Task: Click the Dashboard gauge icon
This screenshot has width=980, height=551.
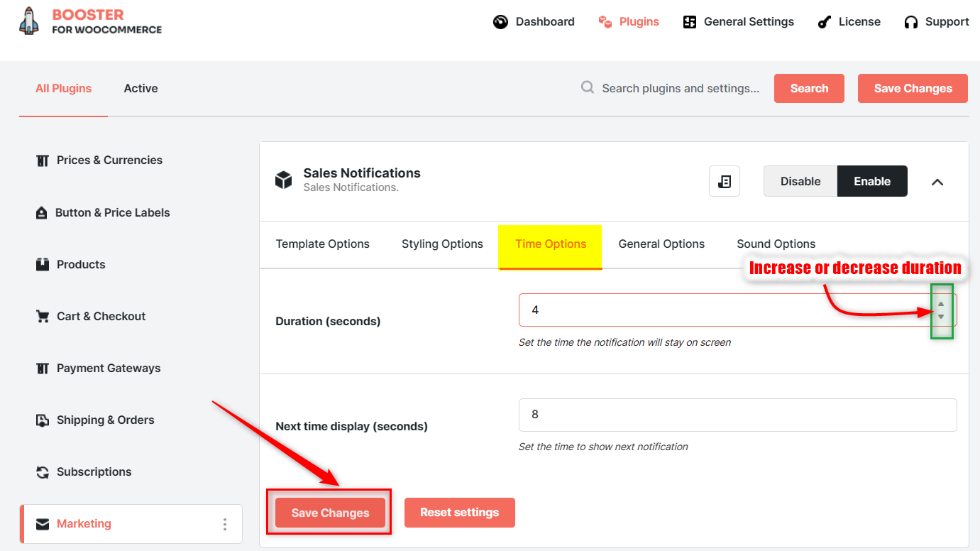Action: (x=500, y=22)
